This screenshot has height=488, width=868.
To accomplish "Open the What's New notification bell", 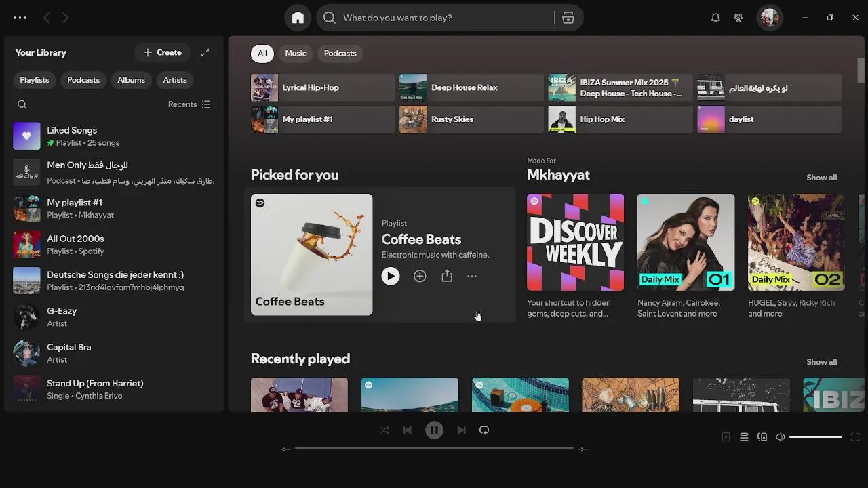I will click(715, 18).
